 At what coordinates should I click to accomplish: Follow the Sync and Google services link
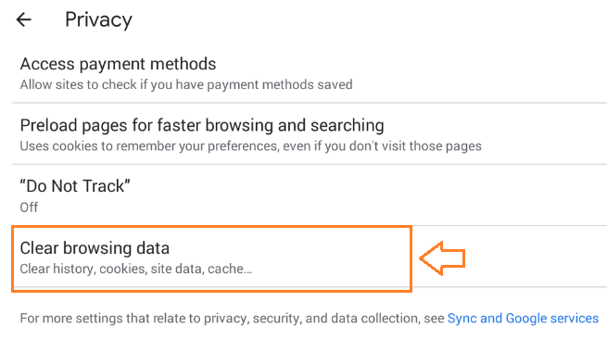(x=523, y=318)
